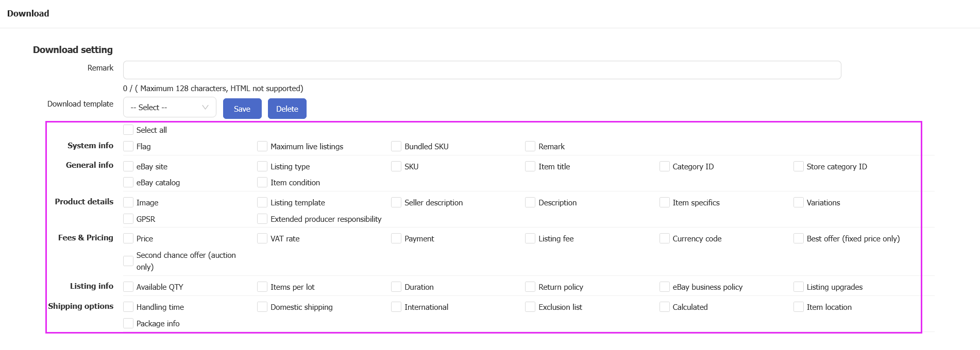The image size is (980, 350).
Task: Check the Select all checkbox
Action: click(128, 130)
